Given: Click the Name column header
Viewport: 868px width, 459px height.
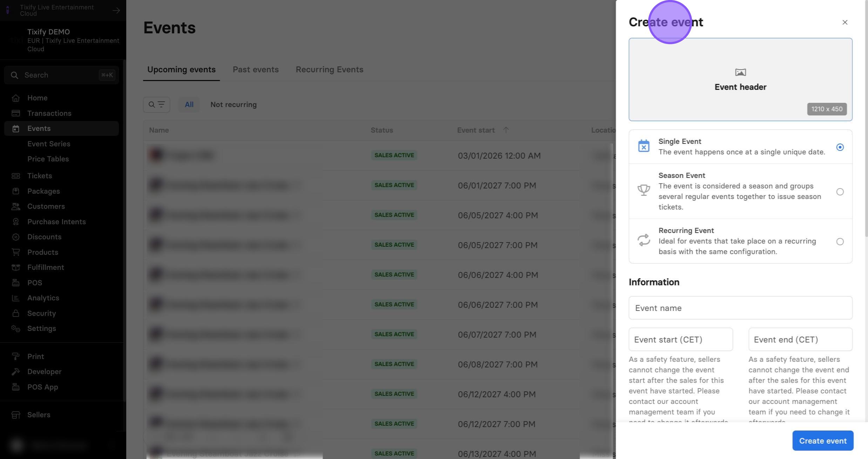Looking at the screenshot, I should (x=159, y=130).
